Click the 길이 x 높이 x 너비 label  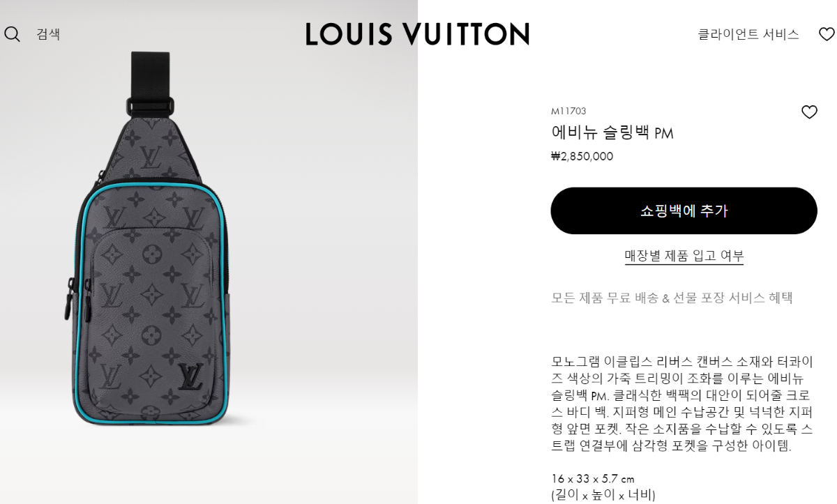click(x=603, y=495)
